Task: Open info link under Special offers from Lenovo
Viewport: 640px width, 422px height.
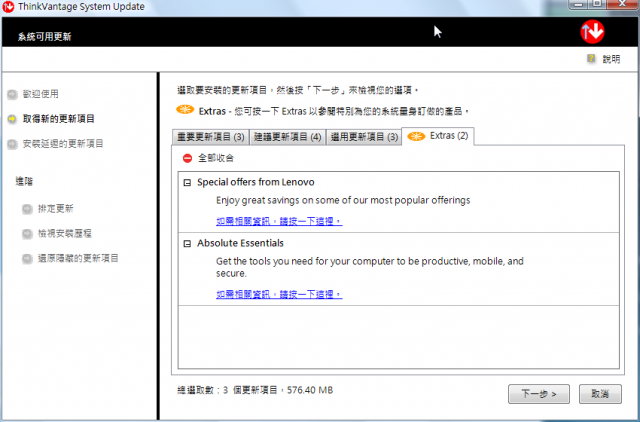Action: click(279, 221)
